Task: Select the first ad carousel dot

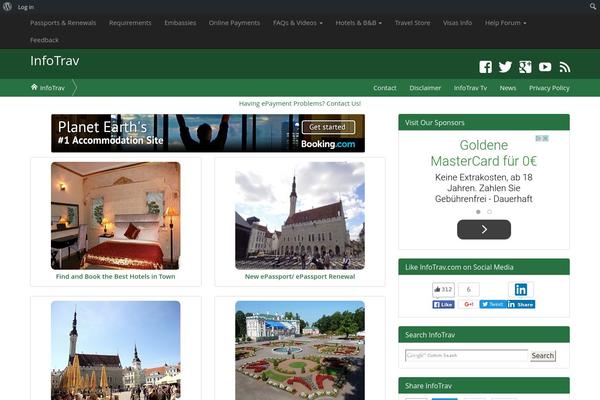Action: [x=478, y=212]
